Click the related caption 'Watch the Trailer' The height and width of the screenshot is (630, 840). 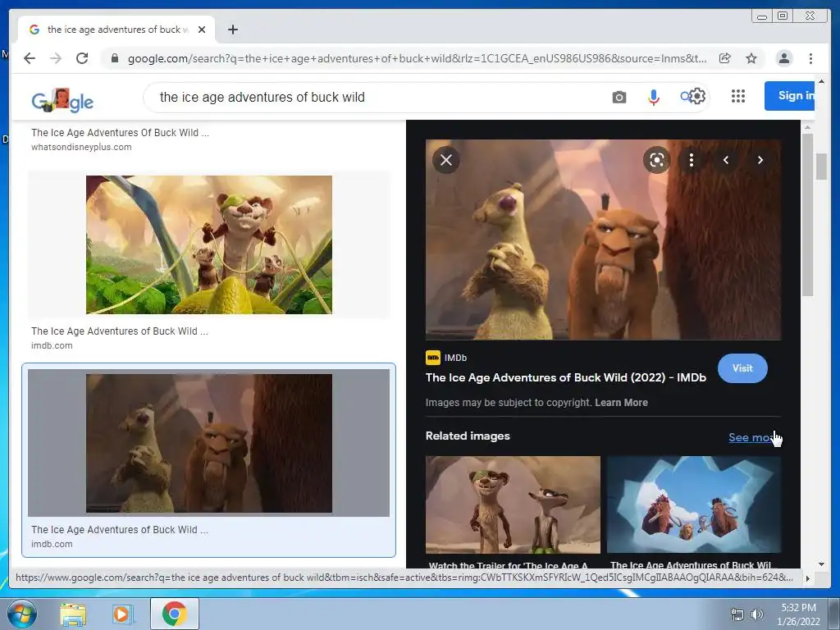tap(509, 565)
